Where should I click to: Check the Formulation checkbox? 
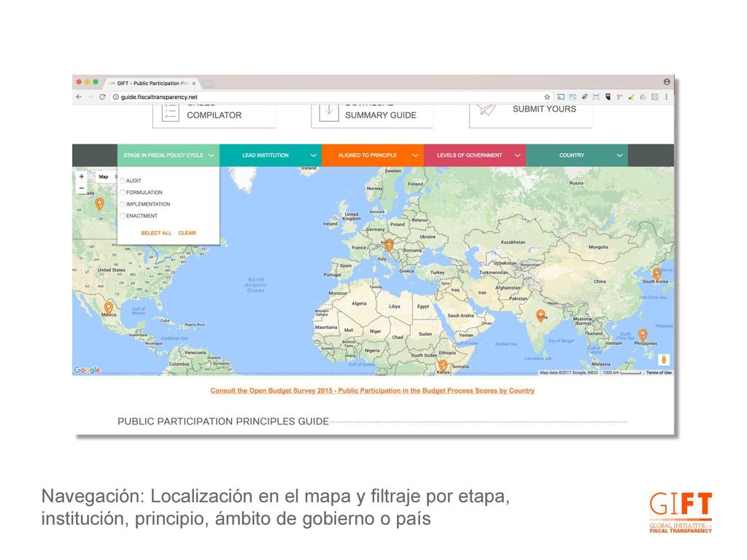tap(123, 192)
